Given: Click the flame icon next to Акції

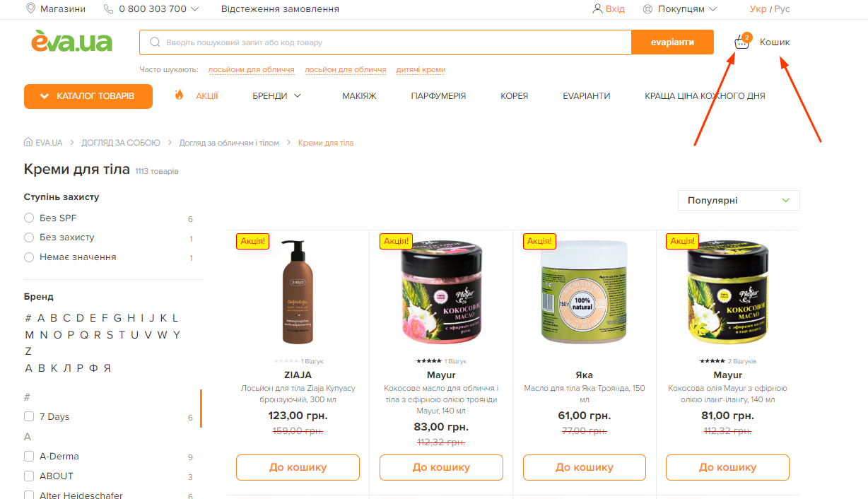Looking at the screenshot, I should (x=179, y=95).
